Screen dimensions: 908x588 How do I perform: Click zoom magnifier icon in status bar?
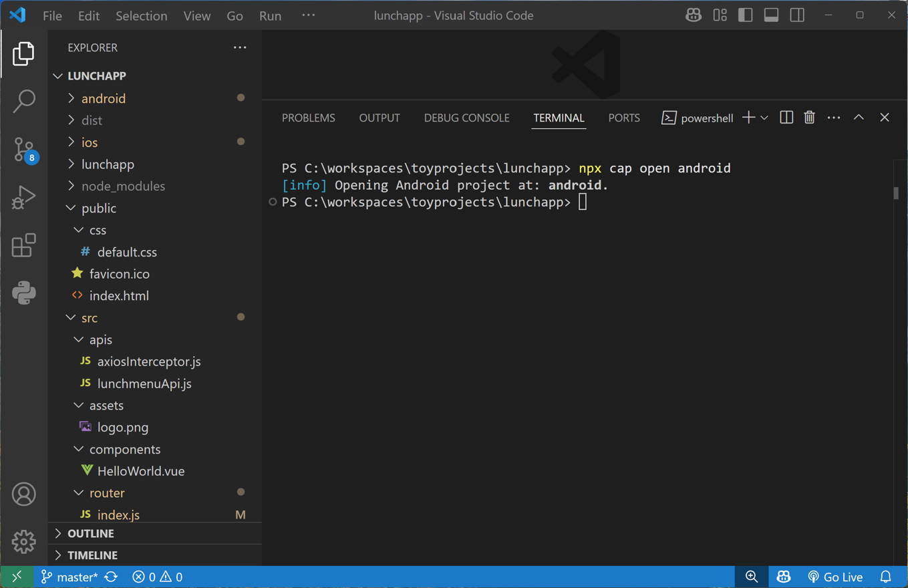(x=752, y=577)
